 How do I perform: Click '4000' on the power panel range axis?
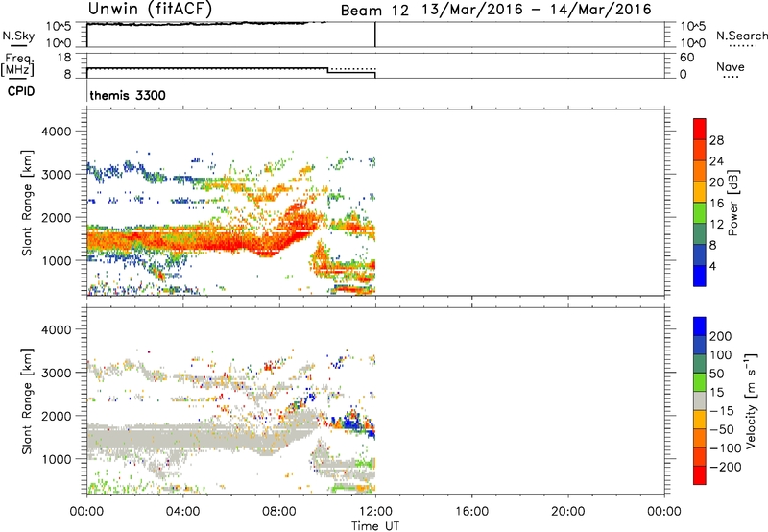point(57,132)
